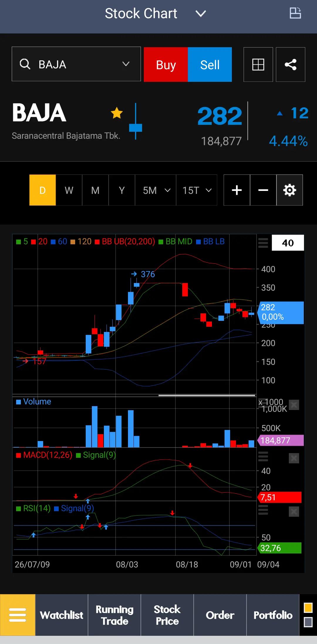Toggle the 5 moving average legend
317x644 pixels.
(x=22, y=242)
